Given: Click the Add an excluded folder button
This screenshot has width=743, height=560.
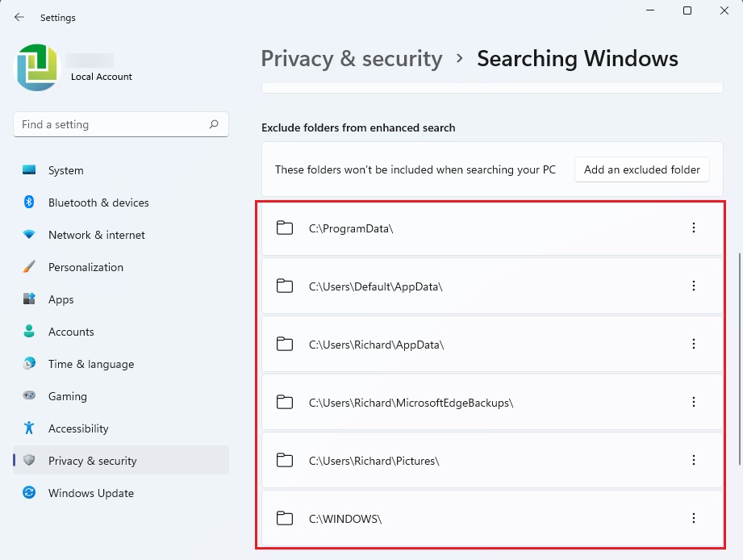Looking at the screenshot, I should tap(641, 169).
